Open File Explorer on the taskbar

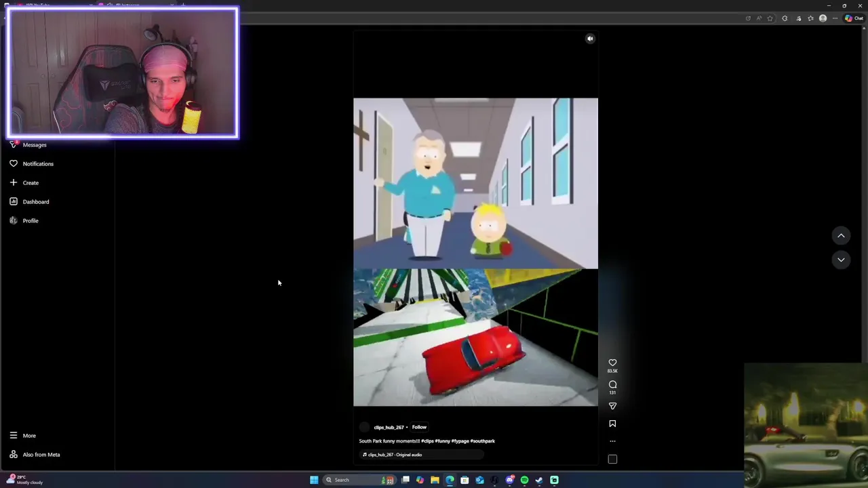click(435, 480)
